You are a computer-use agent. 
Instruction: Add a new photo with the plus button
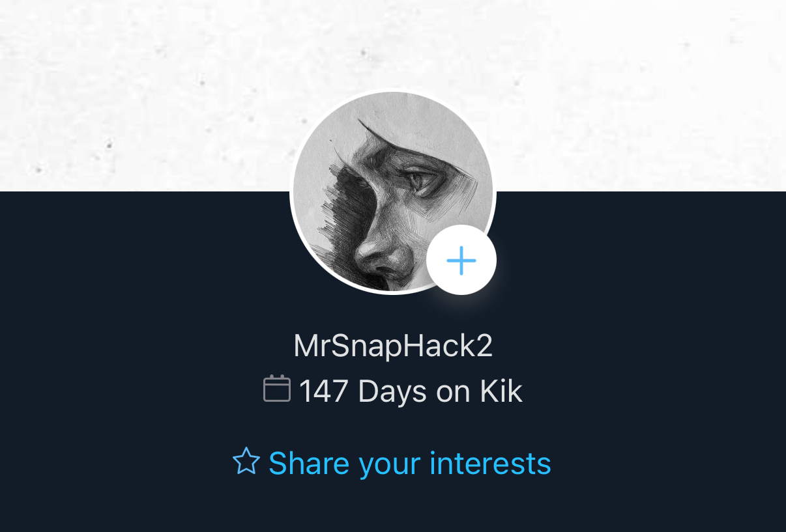pos(461,260)
